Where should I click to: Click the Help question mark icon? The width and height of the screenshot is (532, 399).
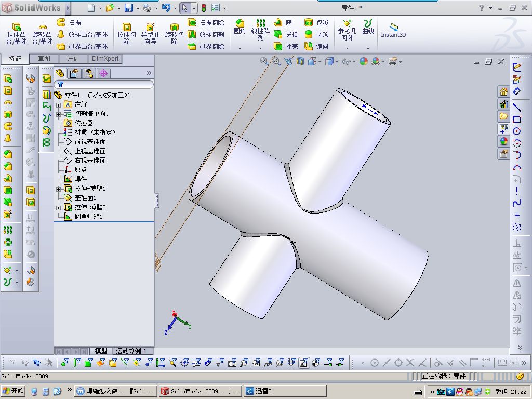482,7
